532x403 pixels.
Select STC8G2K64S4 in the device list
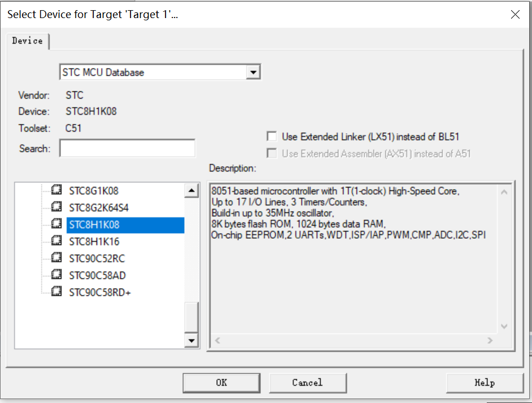click(99, 208)
